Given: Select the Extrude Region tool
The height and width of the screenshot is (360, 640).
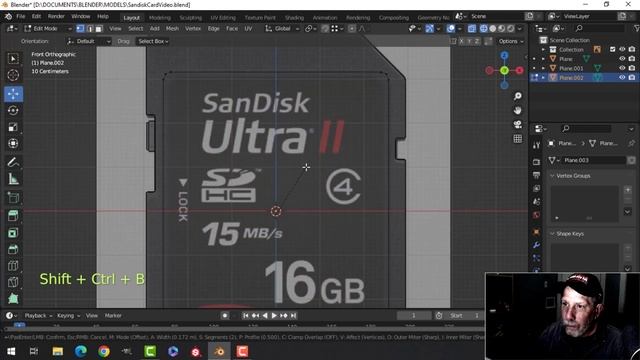Looking at the screenshot, I should click(x=13, y=215).
